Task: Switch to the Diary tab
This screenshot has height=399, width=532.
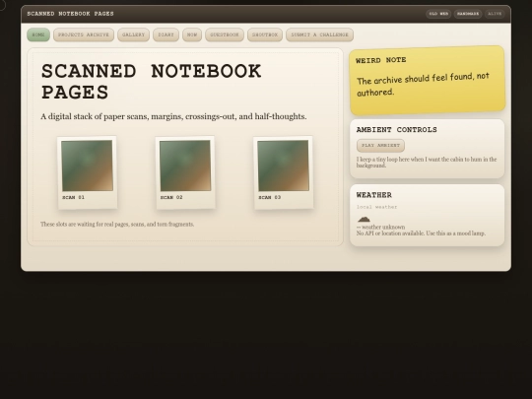Action: (x=166, y=34)
